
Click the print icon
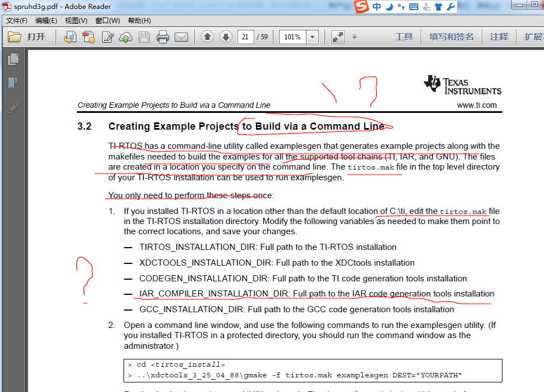(x=162, y=37)
